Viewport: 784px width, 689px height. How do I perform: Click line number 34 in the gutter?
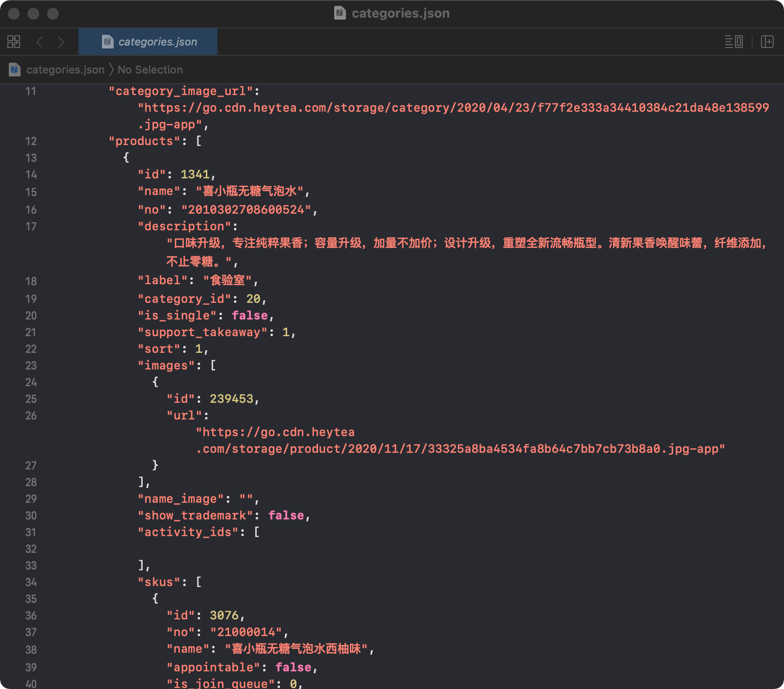[31, 582]
